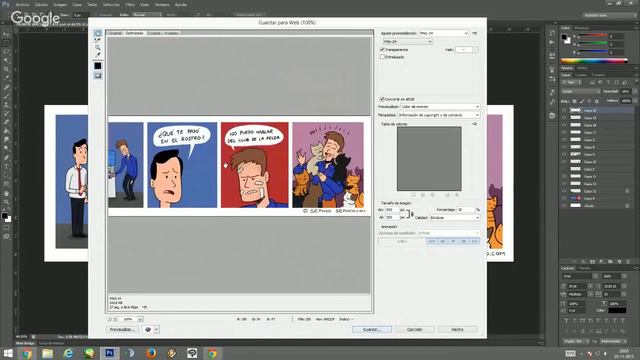Click lock transparent pixels icon in Layers panel

pyautogui.click(x=574, y=101)
